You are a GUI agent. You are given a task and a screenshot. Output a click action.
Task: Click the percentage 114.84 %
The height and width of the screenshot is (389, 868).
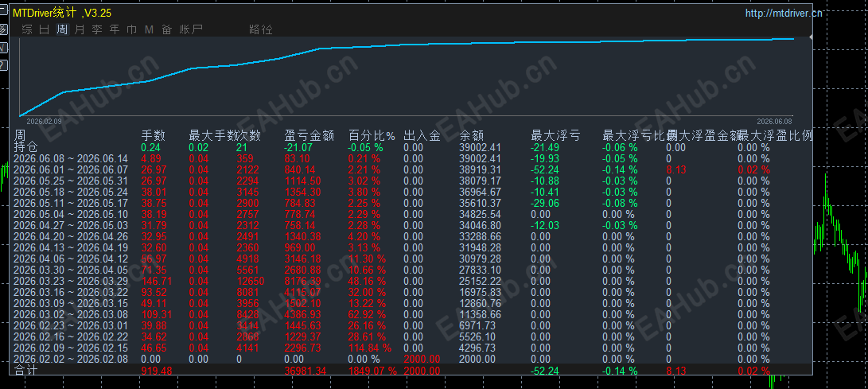(370, 348)
